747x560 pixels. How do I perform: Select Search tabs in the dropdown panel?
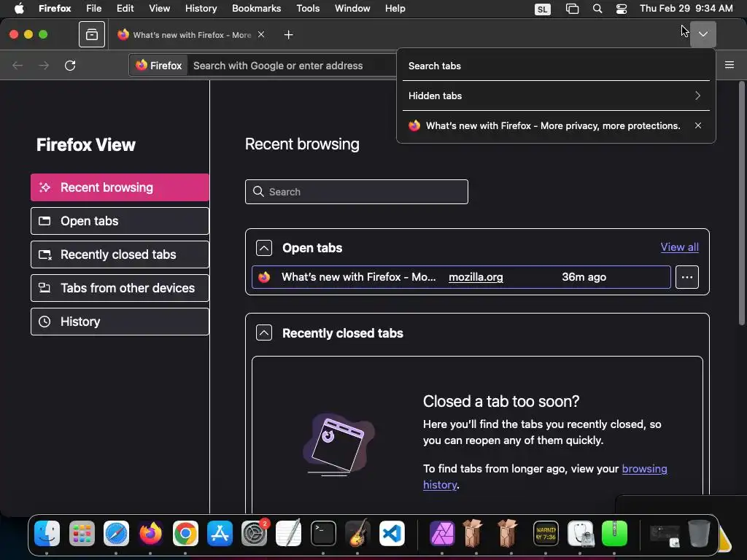(x=556, y=66)
